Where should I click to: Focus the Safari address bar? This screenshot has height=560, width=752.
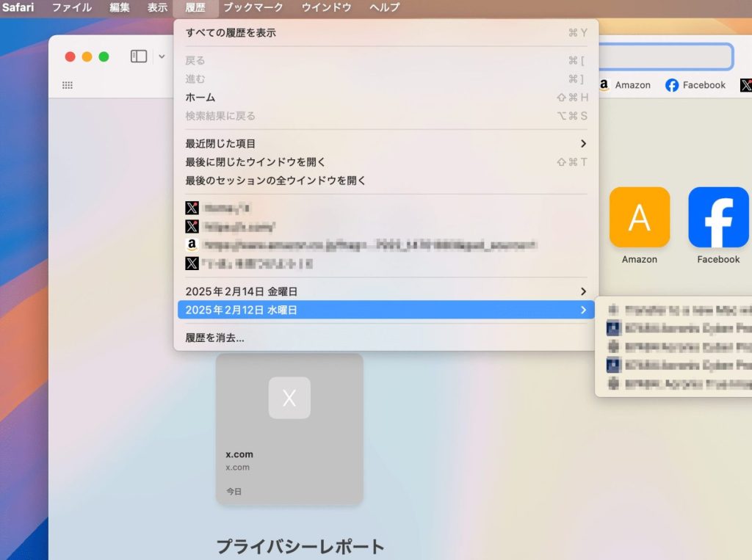pyautogui.click(x=666, y=57)
